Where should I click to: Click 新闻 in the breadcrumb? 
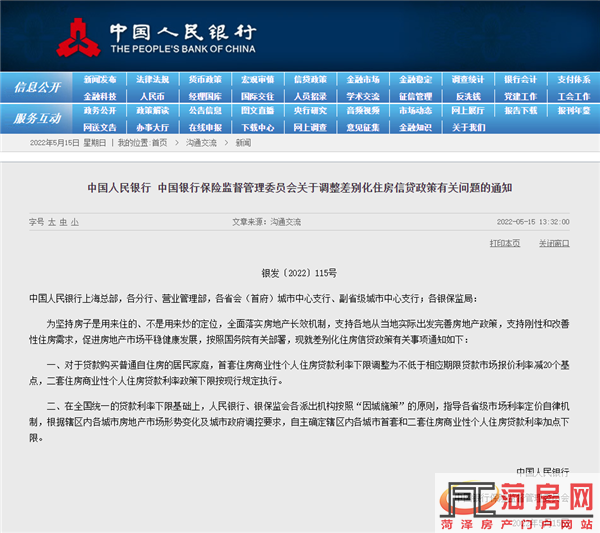coord(243,143)
